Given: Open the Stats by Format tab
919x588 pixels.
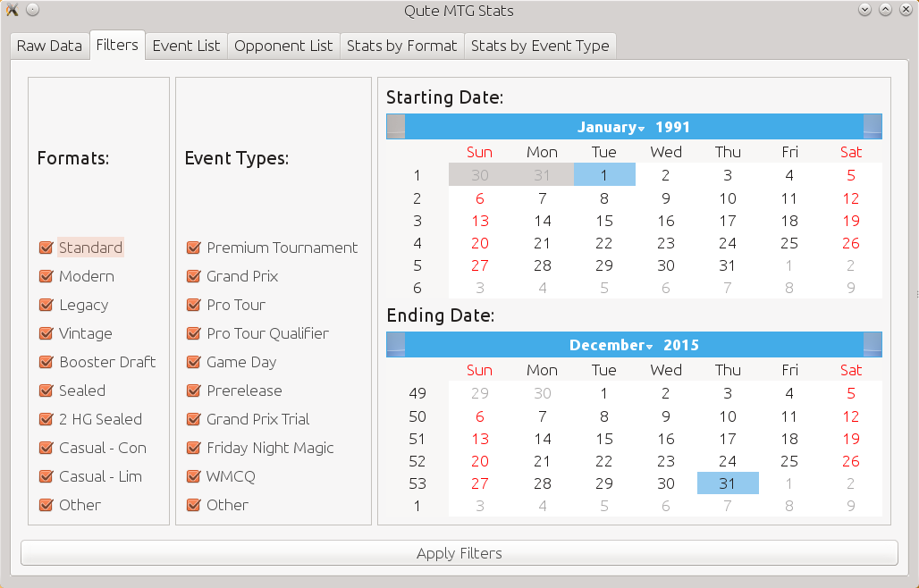Looking at the screenshot, I should (x=402, y=46).
